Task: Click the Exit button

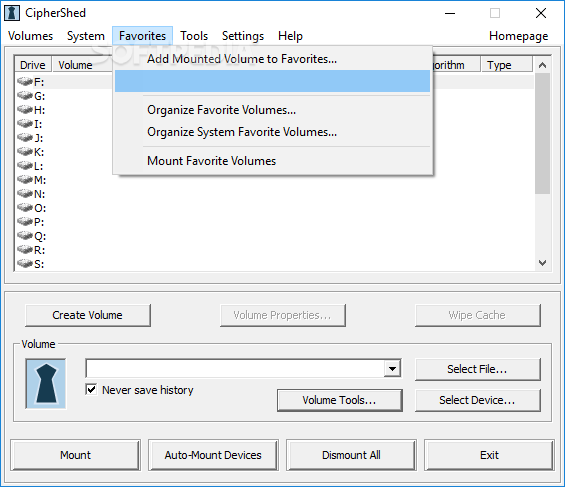Action: pos(489,455)
